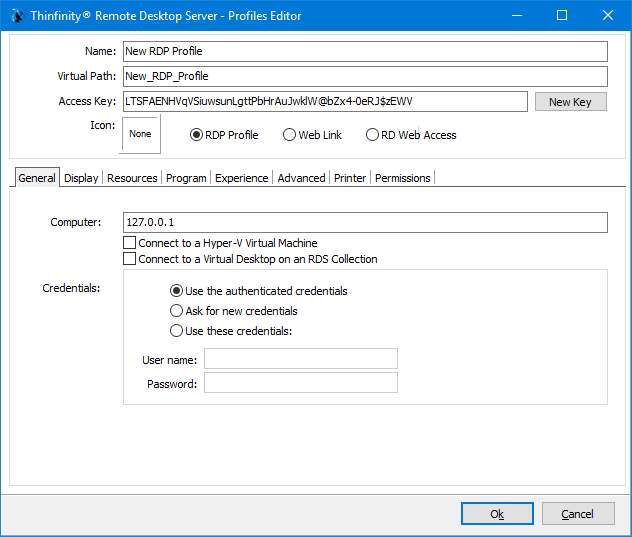Click the Computer address field
This screenshot has width=632, height=537.
click(365, 223)
